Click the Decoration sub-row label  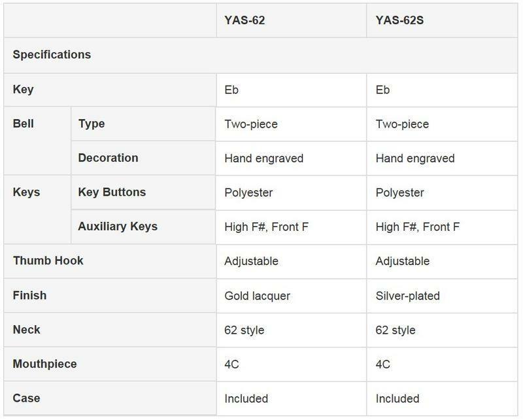point(108,158)
